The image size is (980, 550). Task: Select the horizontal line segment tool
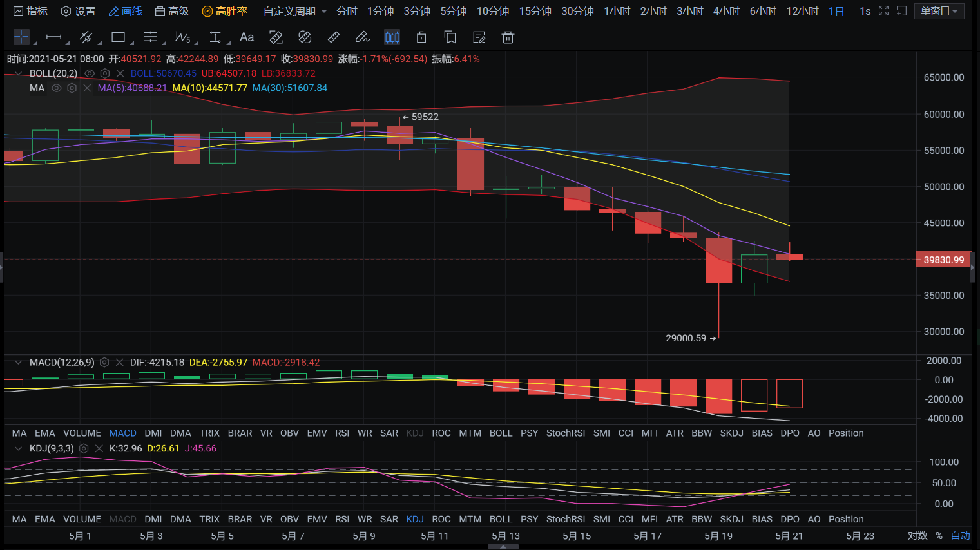click(54, 37)
